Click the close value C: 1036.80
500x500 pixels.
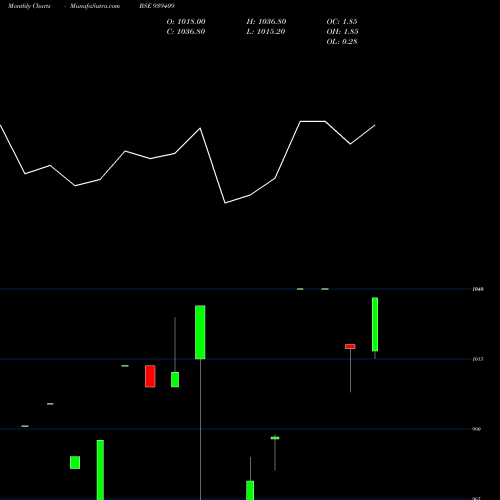[186, 32]
